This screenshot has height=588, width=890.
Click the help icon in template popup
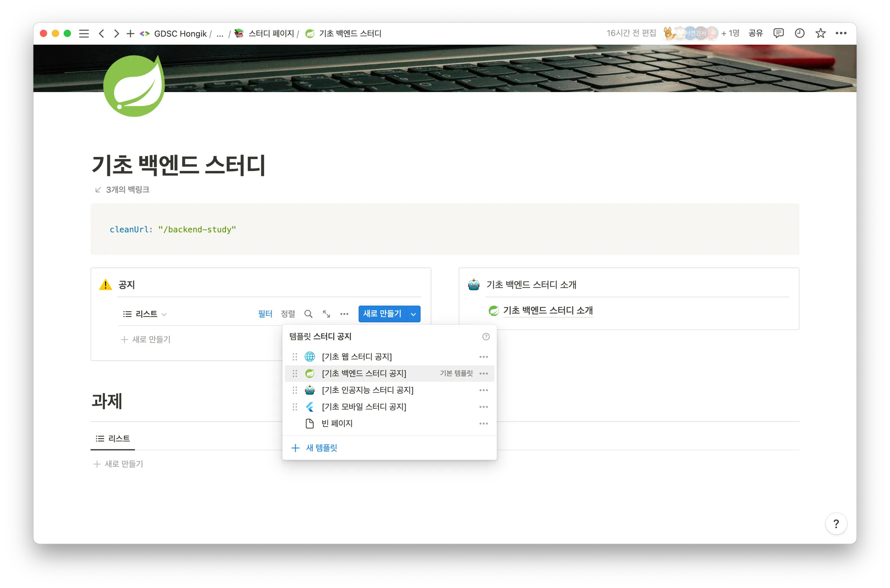pos(486,337)
